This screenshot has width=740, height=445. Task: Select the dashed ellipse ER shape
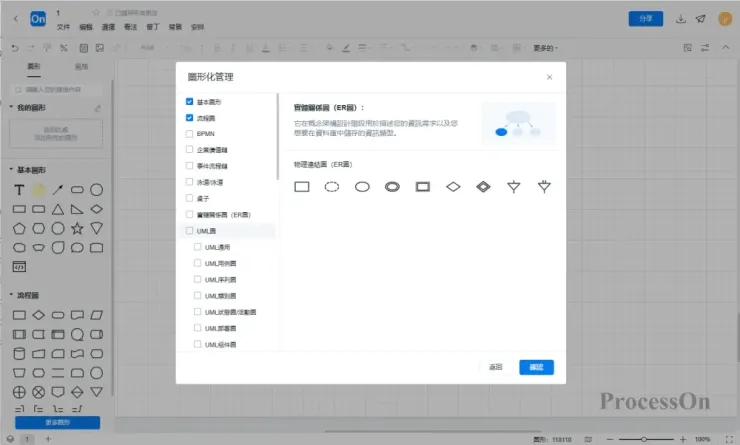tap(332, 187)
